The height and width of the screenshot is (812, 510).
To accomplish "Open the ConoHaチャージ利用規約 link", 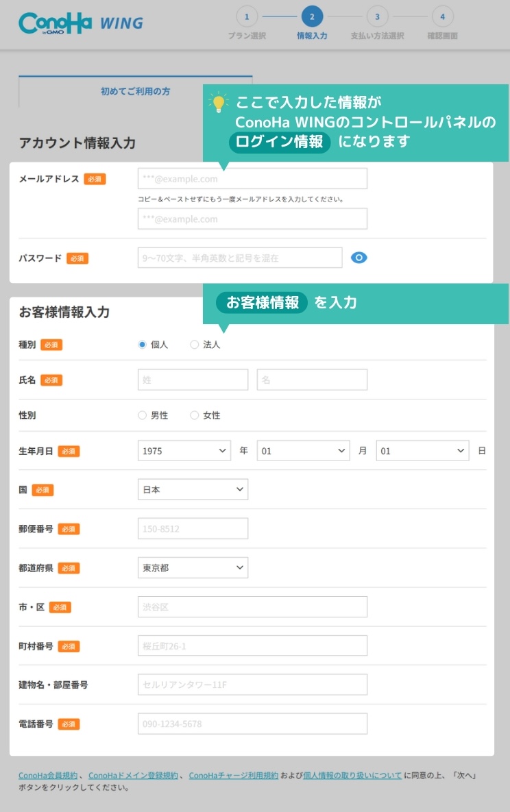I will click(234, 775).
